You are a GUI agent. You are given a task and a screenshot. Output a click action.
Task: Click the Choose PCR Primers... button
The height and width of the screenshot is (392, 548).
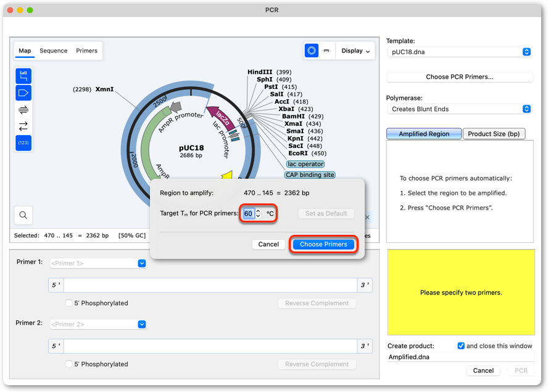tap(460, 77)
